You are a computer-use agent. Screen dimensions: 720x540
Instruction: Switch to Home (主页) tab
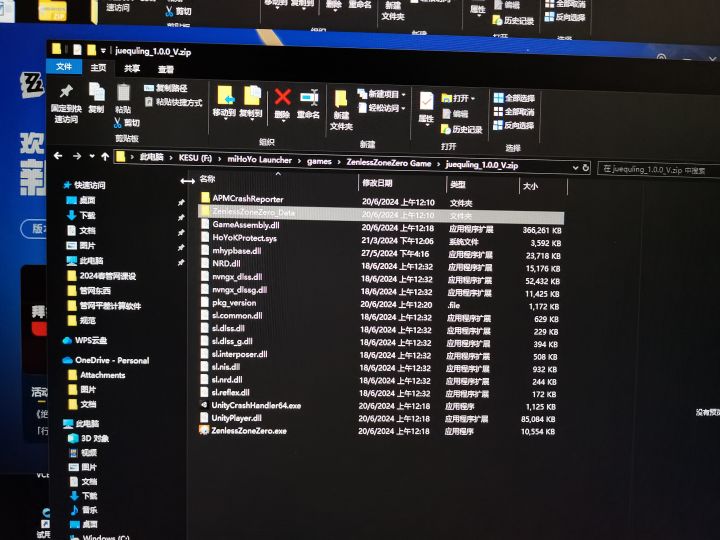pos(98,68)
